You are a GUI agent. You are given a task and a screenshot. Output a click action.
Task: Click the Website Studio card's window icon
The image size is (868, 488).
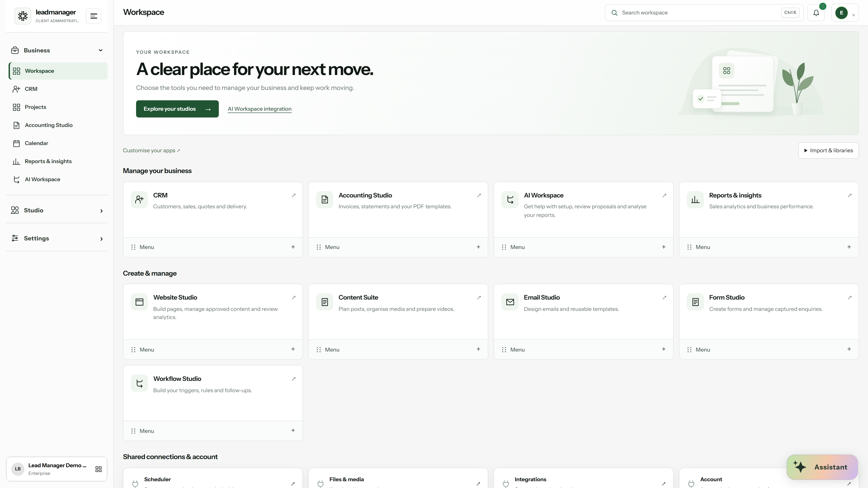139,302
